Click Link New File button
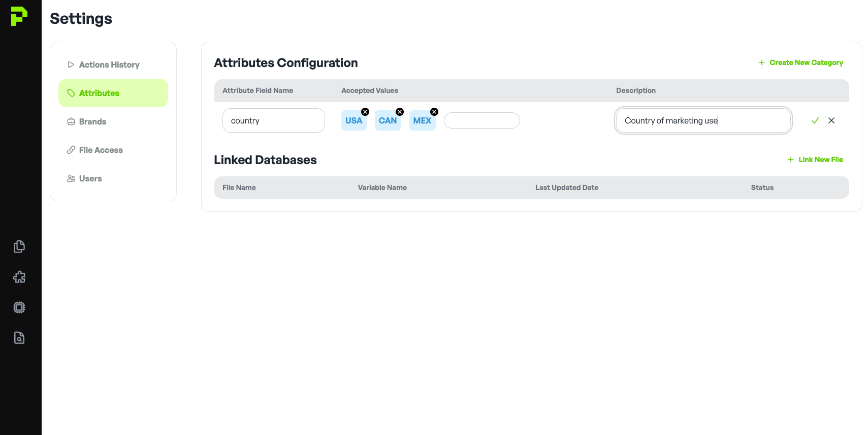The width and height of the screenshot is (868, 435). [815, 160]
